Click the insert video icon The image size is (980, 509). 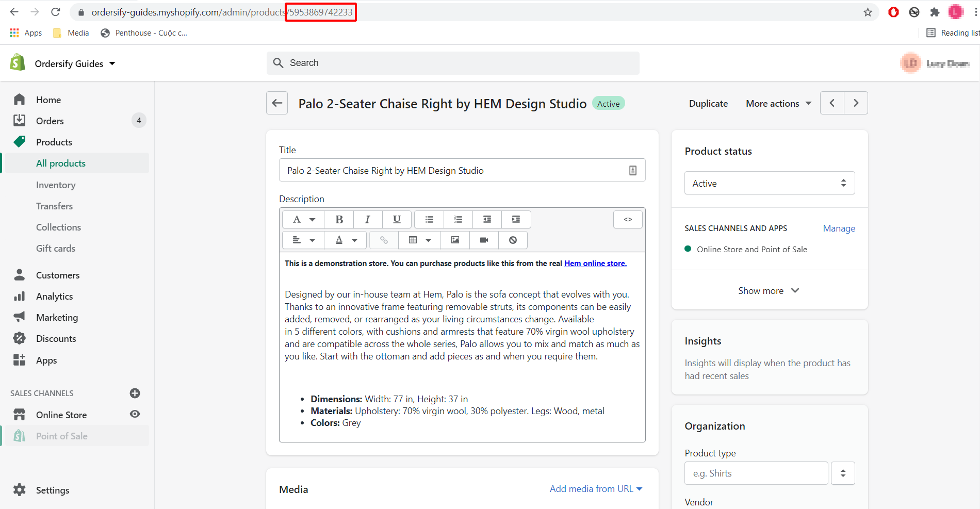(484, 240)
